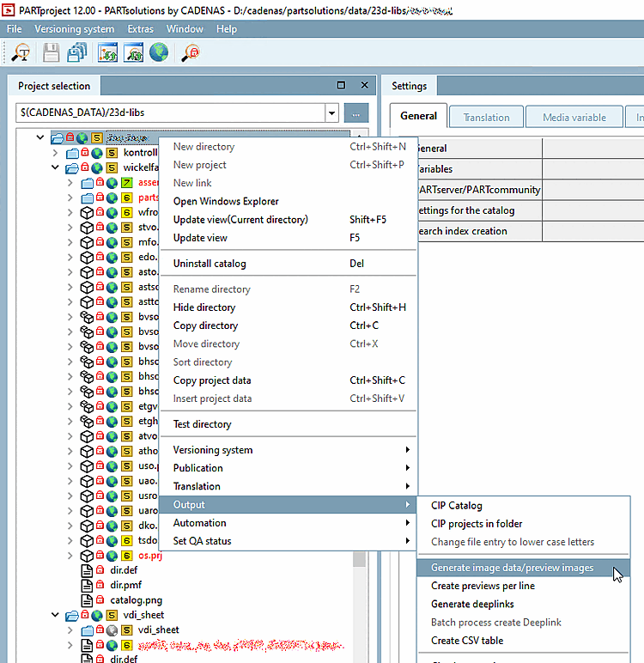Click the catalog.png file icon

pyautogui.click(x=86, y=599)
